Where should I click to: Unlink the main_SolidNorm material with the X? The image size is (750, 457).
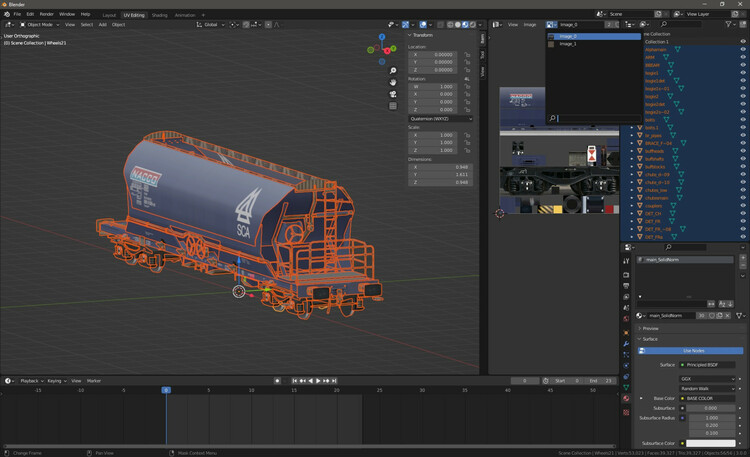pos(728,316)
